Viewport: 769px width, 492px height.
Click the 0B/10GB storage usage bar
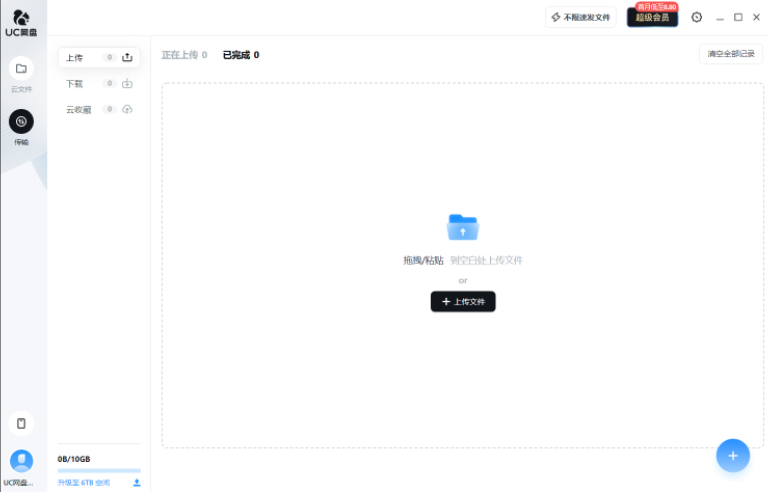99,470
